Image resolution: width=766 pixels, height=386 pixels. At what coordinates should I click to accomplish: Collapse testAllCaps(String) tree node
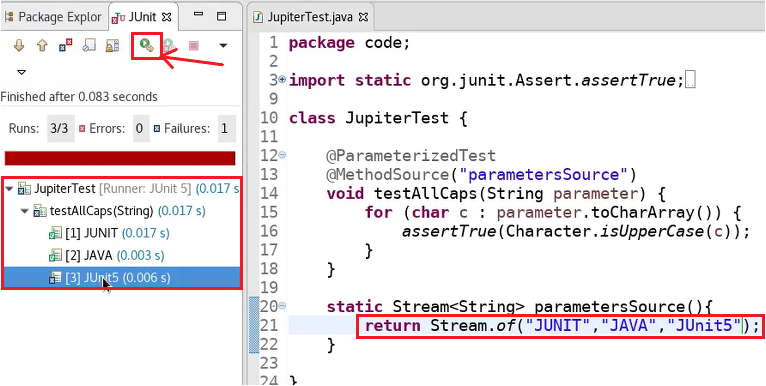click(24, 211)
